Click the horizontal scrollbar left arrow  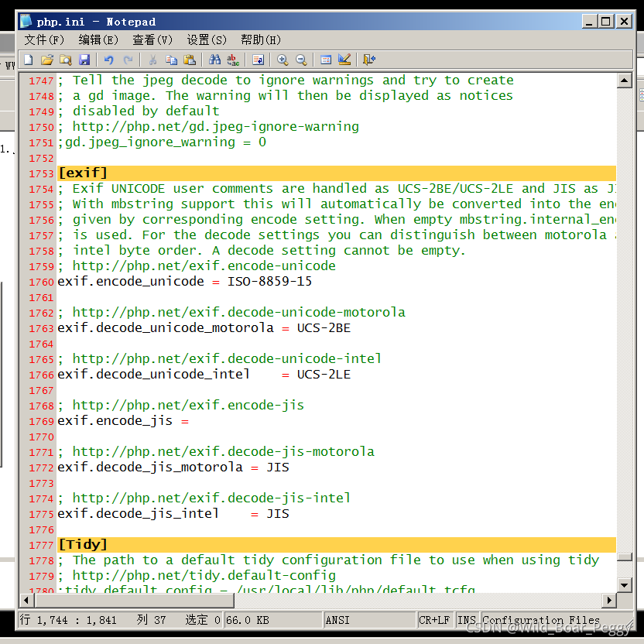click(26, 601)
